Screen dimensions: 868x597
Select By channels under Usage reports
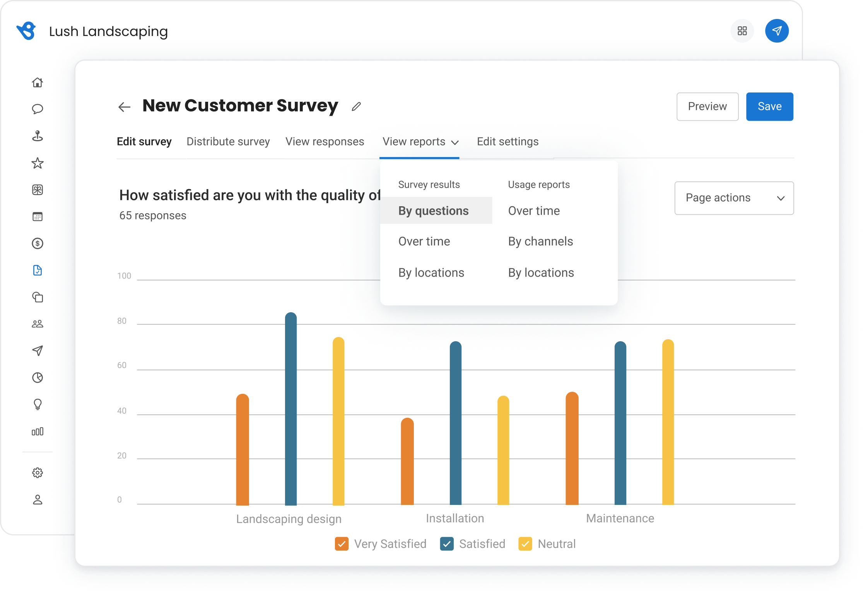(x=540, y=241)
